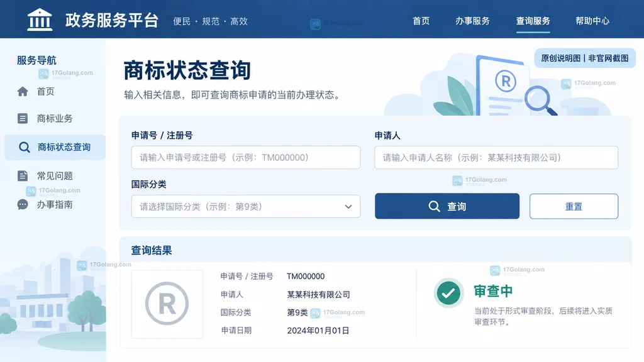644x362 pixels.
Task: Click the 第9类 result value
Action: [x=297, y=312]
